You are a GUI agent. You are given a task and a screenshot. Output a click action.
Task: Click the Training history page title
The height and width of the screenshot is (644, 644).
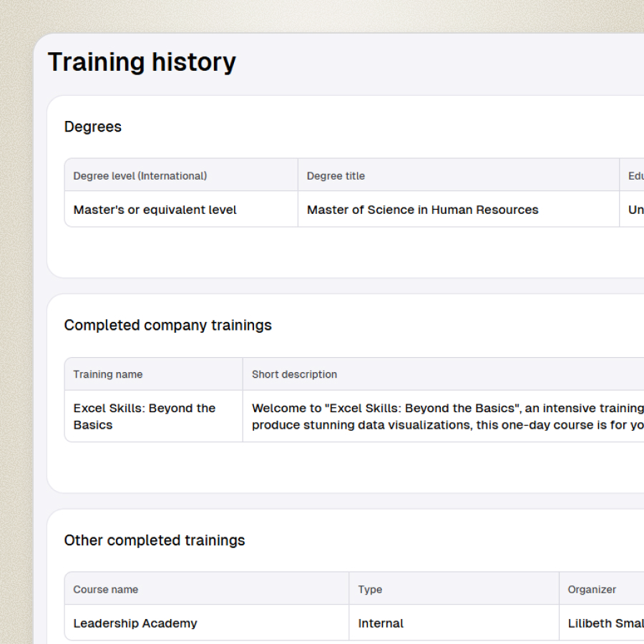(x=142, y=62)
